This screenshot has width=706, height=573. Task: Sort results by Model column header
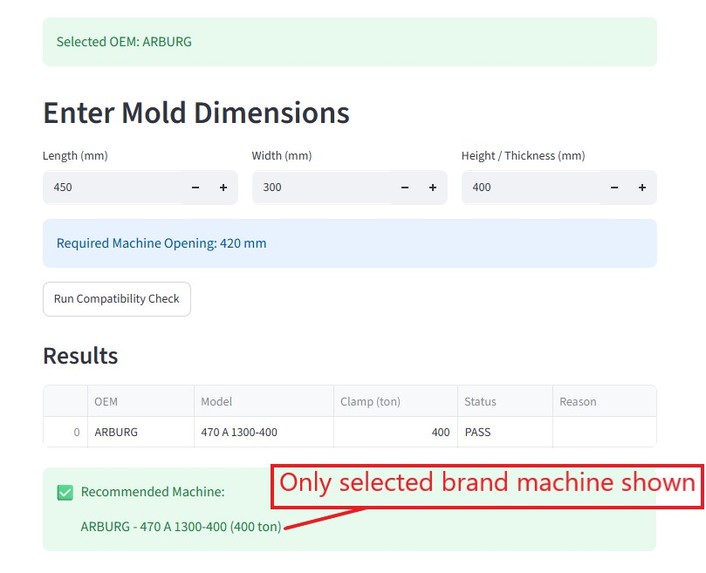coord(264,402)
